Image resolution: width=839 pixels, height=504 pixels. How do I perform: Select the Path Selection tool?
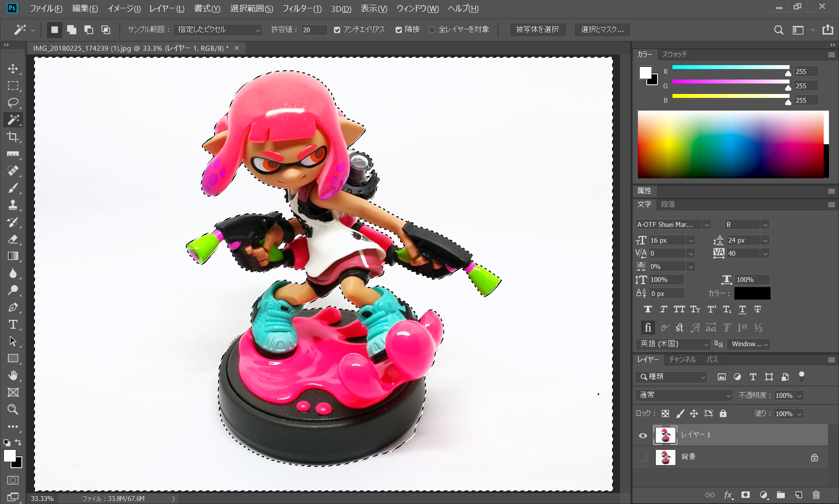click(x=13, y=341)
